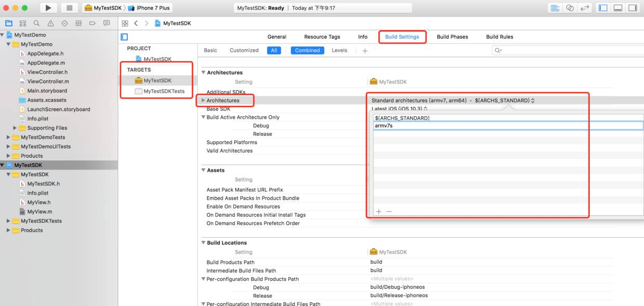This screenshot has width=644, height=306.
Task: Filter settings to Customized
Action: click(x=244, y=50)
